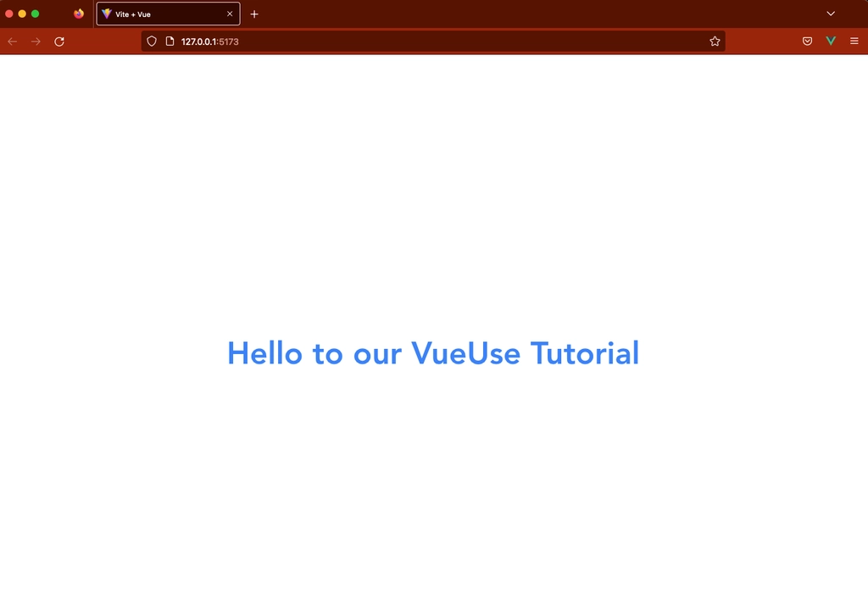The image size is (868, 604).
Task: Click the Vite favicon on the tab
Action: click(x=105, y=14)
